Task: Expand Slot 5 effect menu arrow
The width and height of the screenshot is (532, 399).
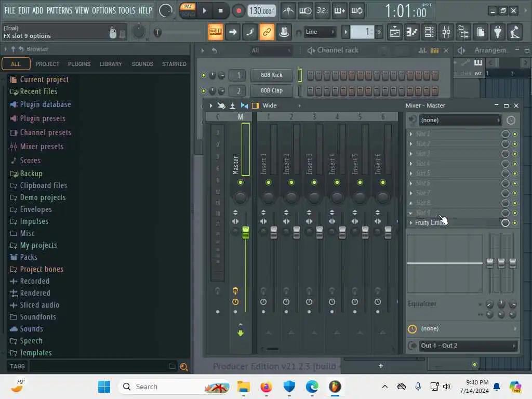Action: tap(411, 174)
